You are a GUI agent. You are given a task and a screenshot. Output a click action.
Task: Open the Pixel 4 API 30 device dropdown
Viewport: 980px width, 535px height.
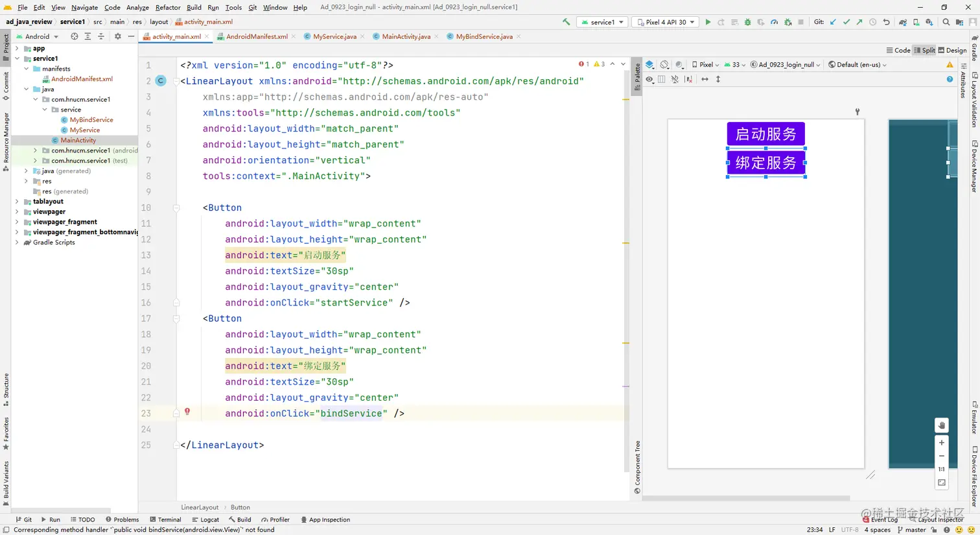click(x=666, y=22)
